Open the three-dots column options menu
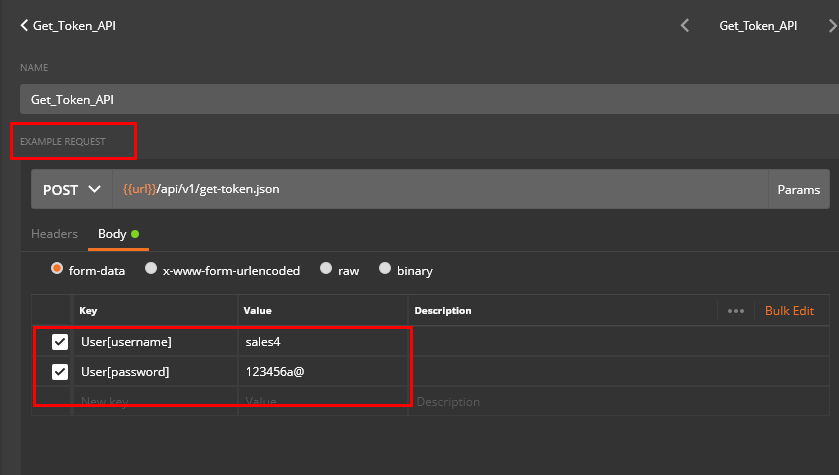The image size is (839, 475). 736,311
